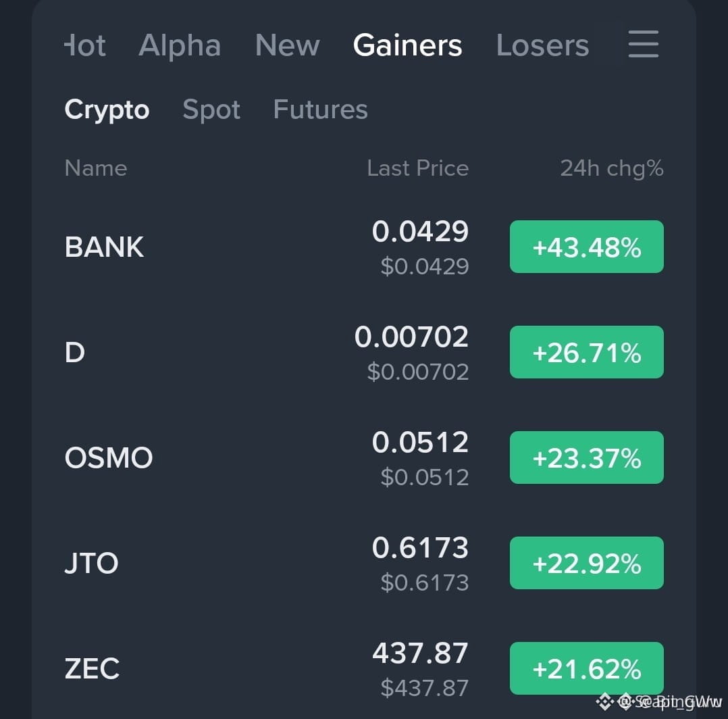Open the New listings tab
728x719 pixels.
pyautogui.click(x=288, y=45)
